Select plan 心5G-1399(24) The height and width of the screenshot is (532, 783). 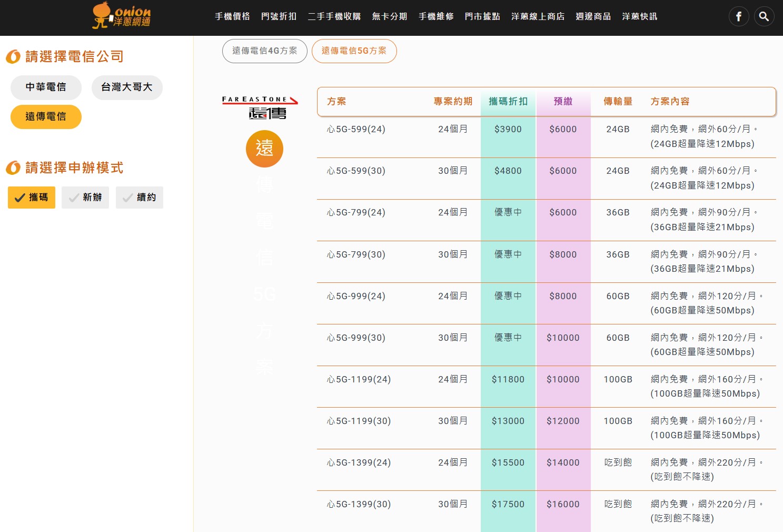(359, 462)
